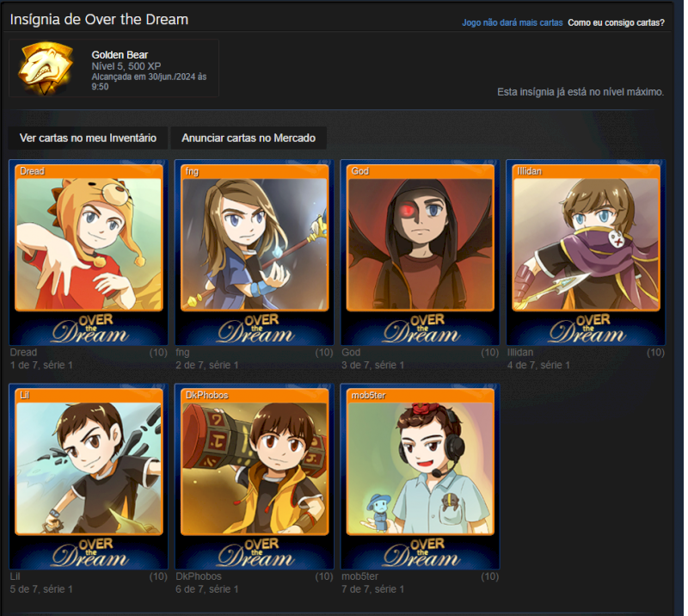Click '7 de 7, série 1' label
This screenshot has height=616, width=688.
[372, 588]
